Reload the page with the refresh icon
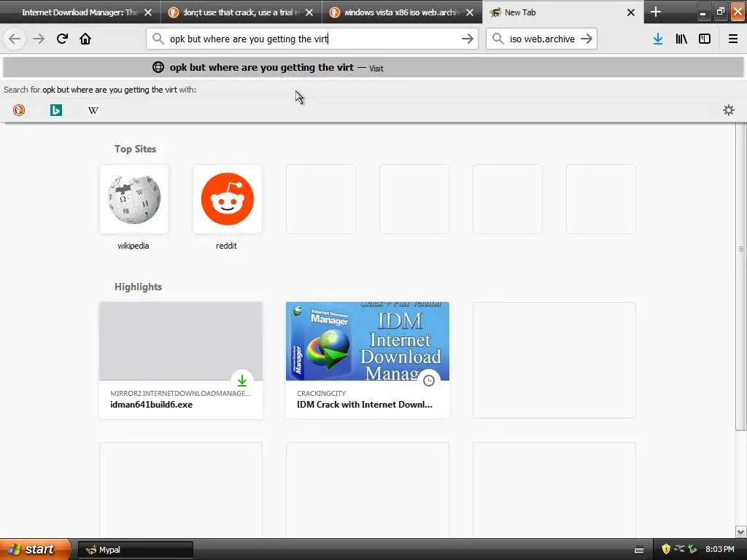 [x=62, y=39]
